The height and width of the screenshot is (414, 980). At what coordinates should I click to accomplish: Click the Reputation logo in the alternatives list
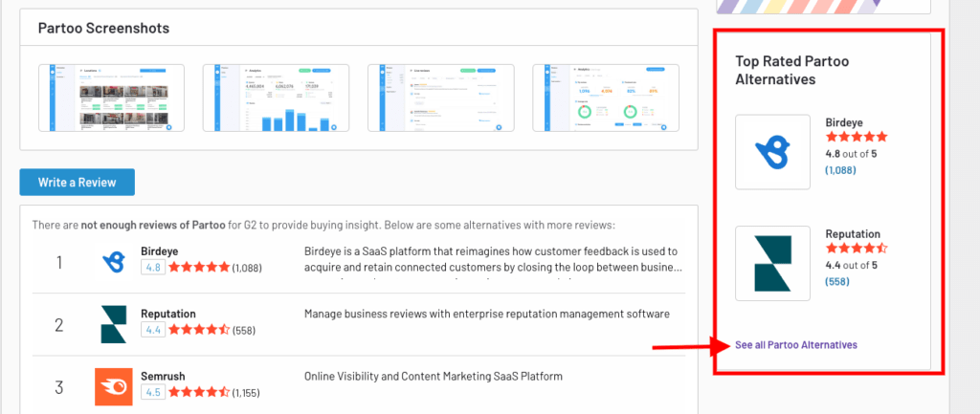point(114,324)
